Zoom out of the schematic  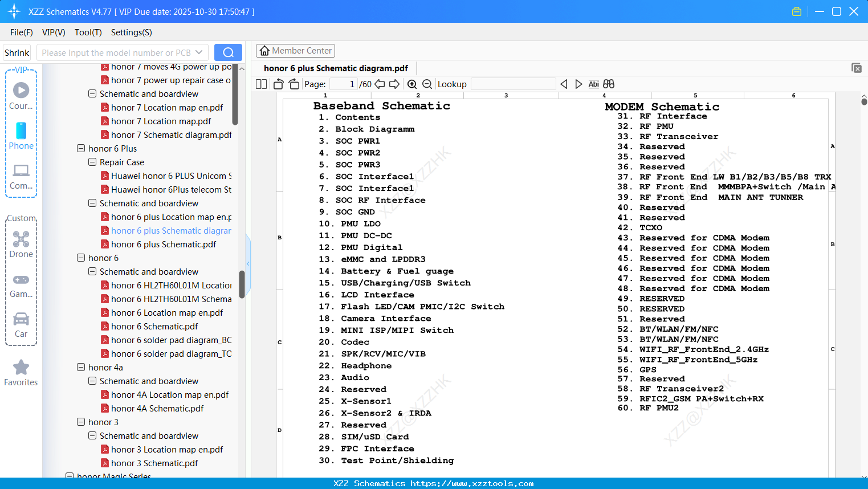point(427,84)
